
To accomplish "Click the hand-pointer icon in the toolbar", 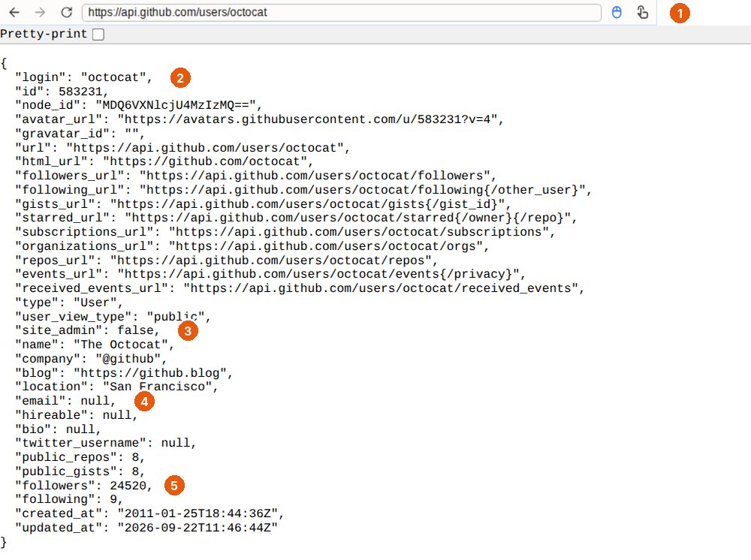I will (643, 13).
